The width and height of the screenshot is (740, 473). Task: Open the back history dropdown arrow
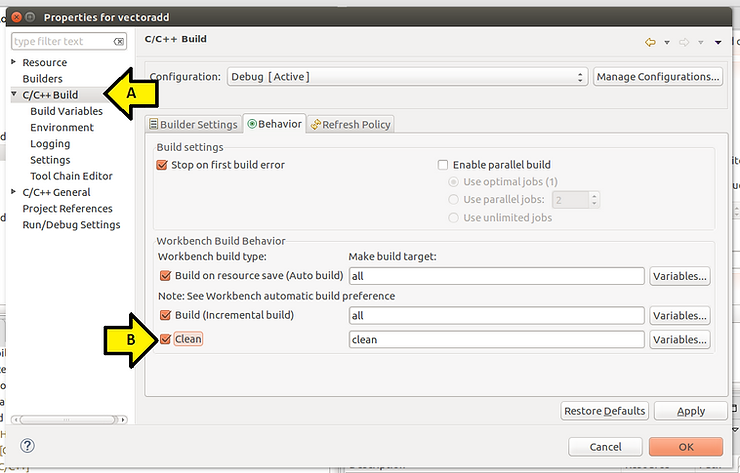tap(667, 42)
